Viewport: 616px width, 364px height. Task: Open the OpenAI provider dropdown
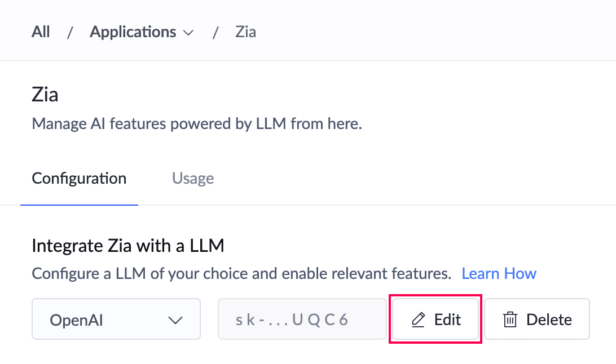point(116,319)
